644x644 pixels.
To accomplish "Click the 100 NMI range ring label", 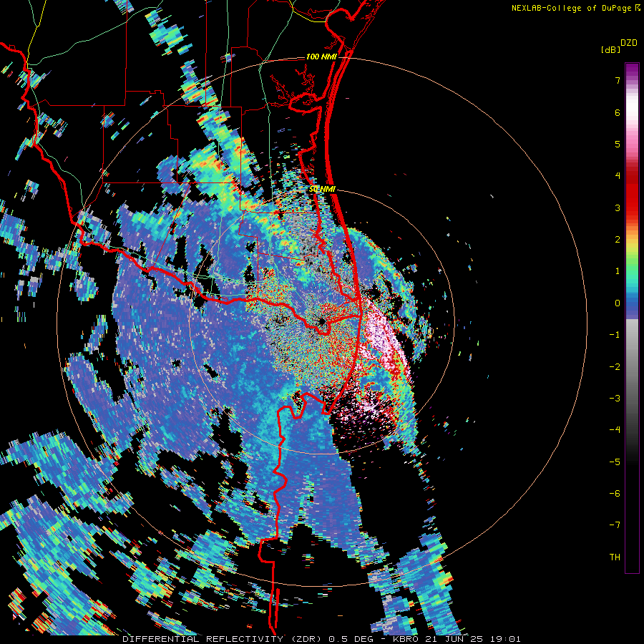I will [321, 57].
